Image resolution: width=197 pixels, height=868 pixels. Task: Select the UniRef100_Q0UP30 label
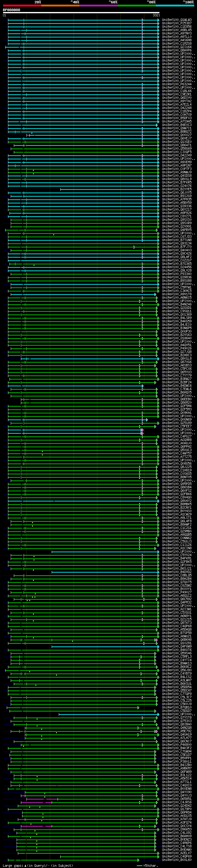(177, 331)
